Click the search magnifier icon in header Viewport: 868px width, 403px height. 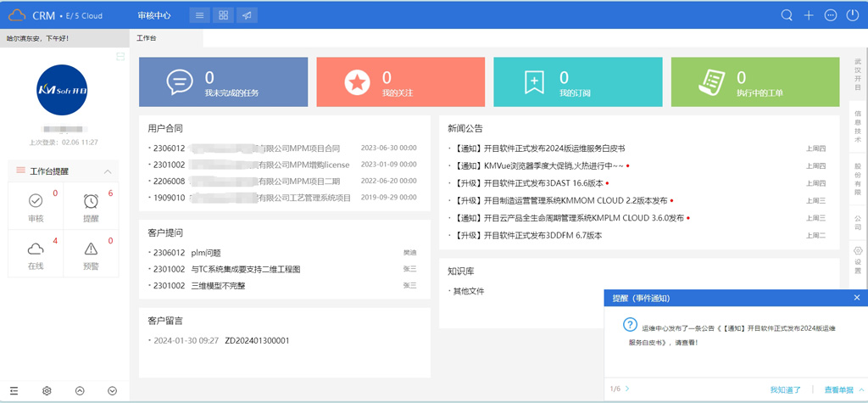[787, 15]
